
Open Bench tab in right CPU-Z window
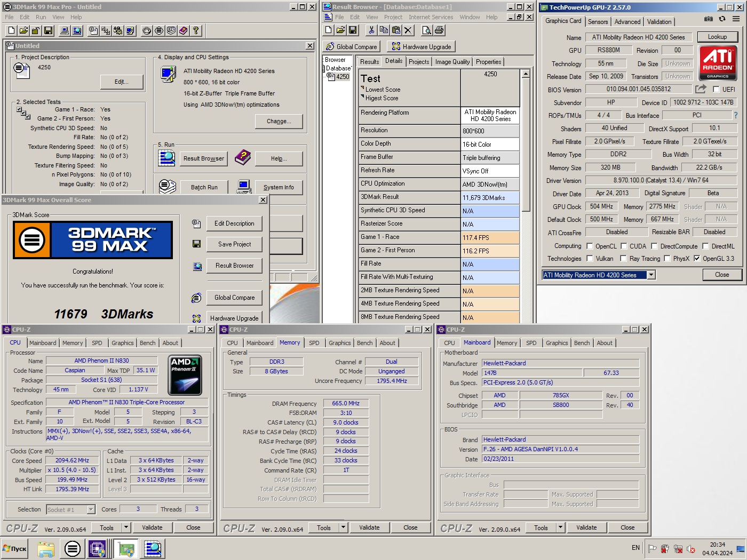pos(582,343)
